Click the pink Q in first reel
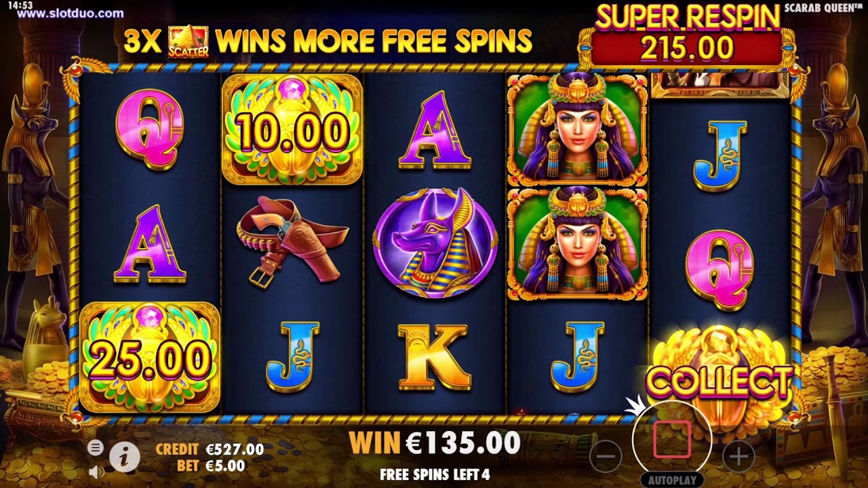 tap(150, 129)
